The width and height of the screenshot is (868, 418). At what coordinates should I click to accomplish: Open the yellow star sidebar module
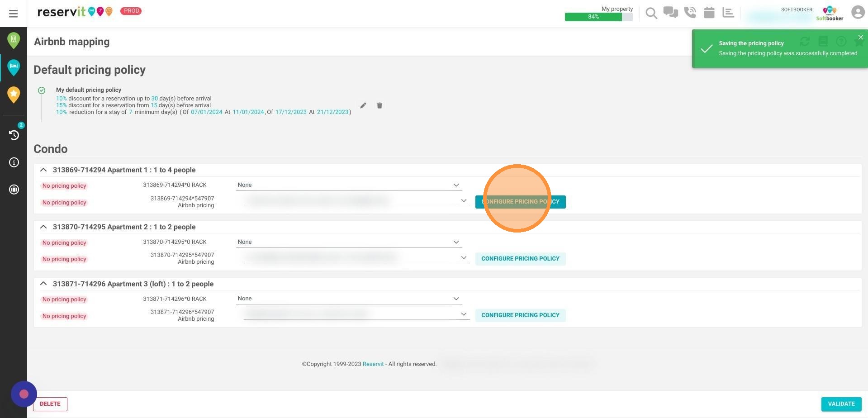[14, 95]
